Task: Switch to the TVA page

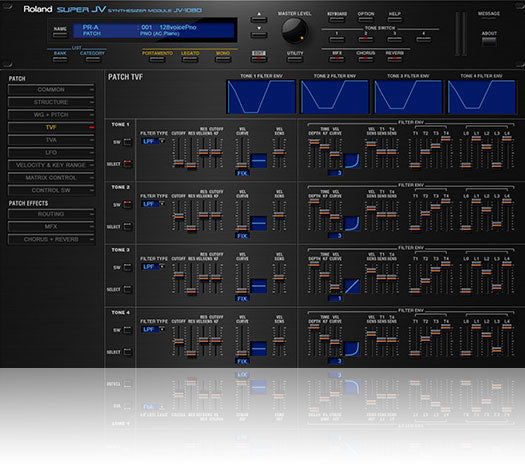Action: (x=51, y=140)
